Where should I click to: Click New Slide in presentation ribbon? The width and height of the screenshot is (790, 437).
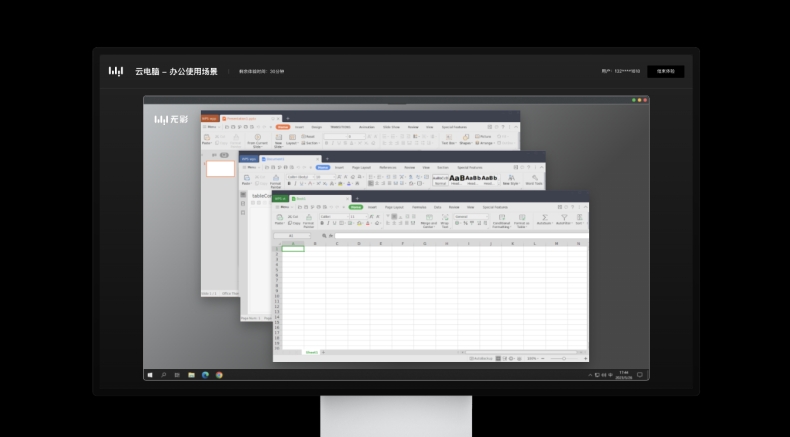pyautogui.click(x=278, y=139)
